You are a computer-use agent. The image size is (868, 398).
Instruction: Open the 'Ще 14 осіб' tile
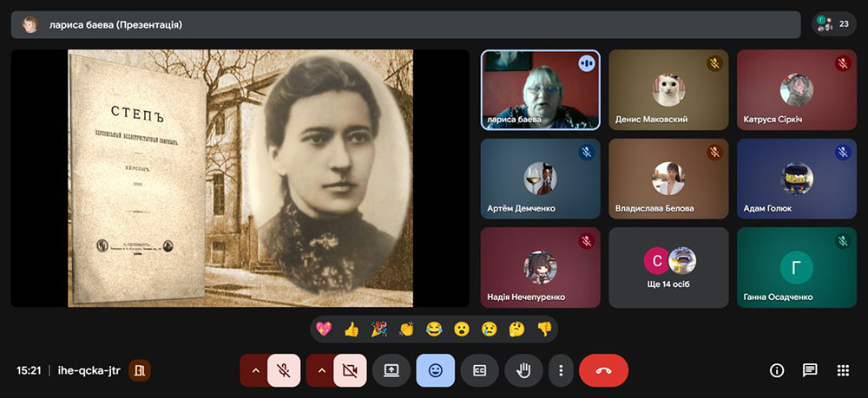pos(668,268)
